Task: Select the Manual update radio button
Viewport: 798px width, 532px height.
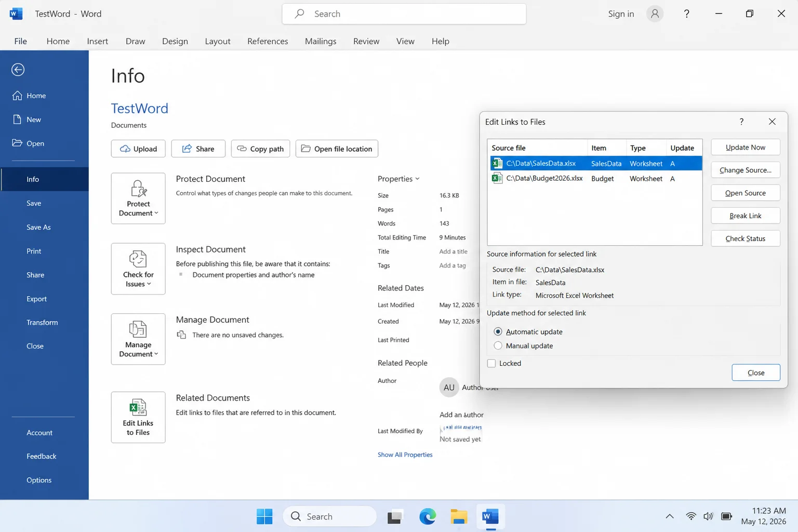Action: point(498,345)
